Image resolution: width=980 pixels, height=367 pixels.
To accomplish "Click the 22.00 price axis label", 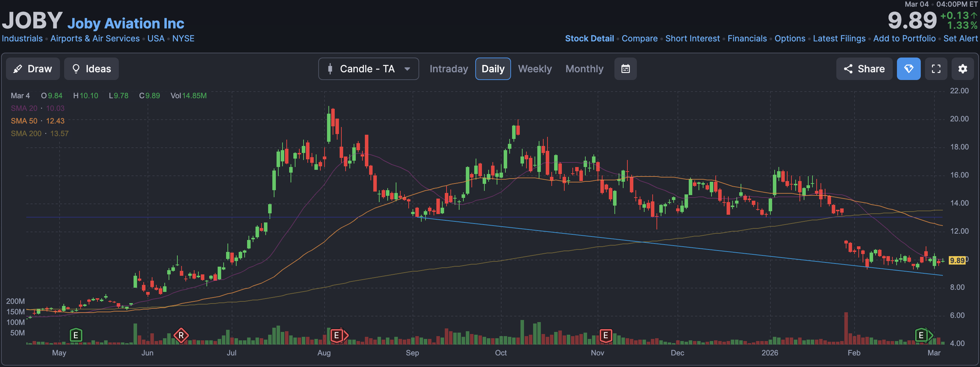I will pos(959,91).
